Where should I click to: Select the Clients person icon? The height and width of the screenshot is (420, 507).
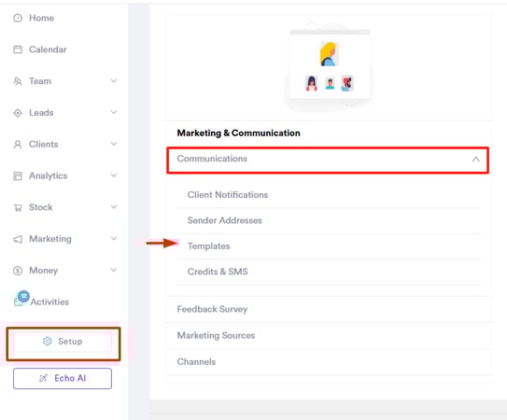[18, 145]
